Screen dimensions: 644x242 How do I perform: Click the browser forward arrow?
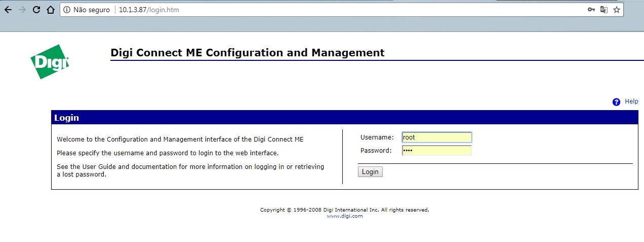pyautogui.click(x=22, y=10)
